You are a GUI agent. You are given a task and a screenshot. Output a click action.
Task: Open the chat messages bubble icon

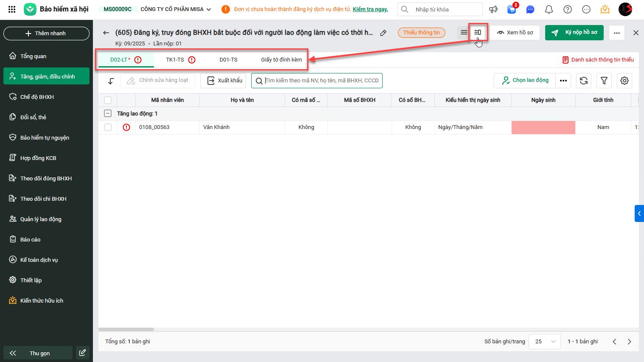coord(530,9)
